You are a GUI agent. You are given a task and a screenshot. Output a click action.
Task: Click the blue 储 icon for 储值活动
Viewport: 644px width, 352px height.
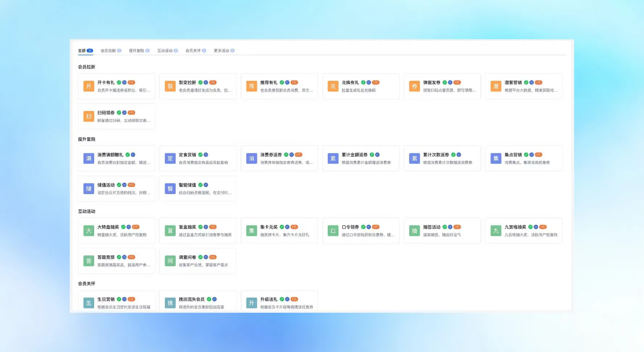(x=88, y=189)
